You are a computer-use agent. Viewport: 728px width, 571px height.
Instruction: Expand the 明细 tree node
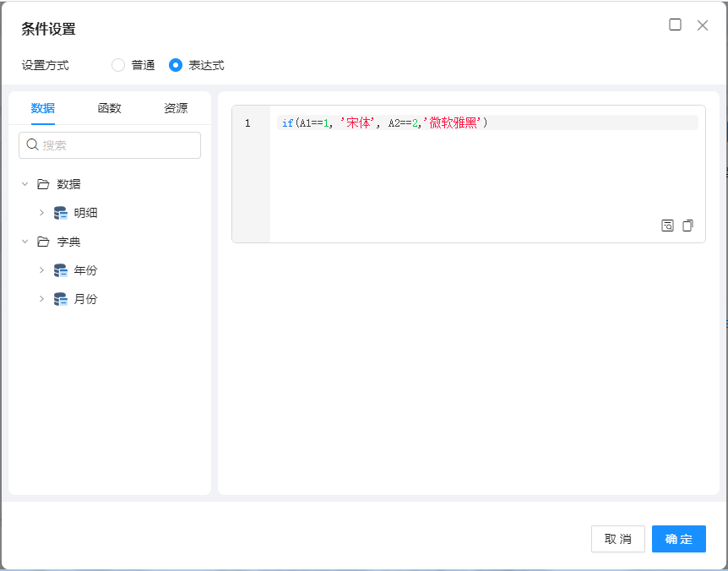[41, 213]
